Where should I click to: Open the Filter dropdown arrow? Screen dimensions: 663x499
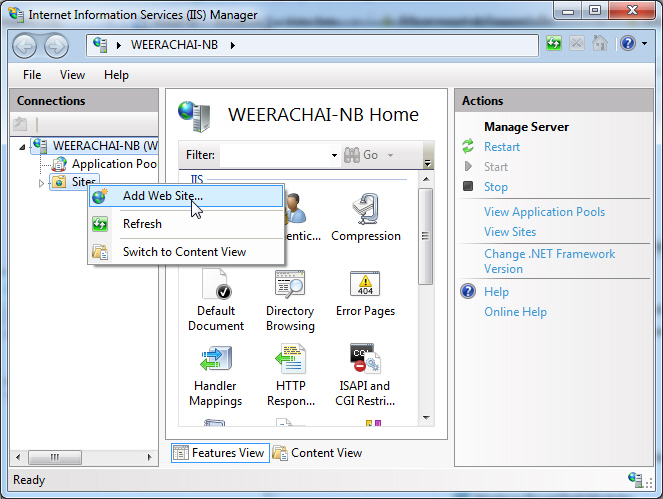334,155
